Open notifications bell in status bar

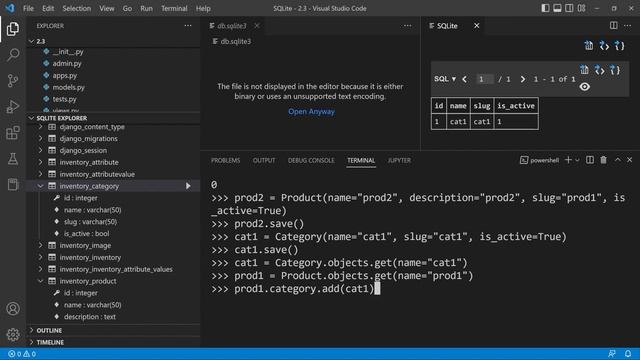(628, 353)
